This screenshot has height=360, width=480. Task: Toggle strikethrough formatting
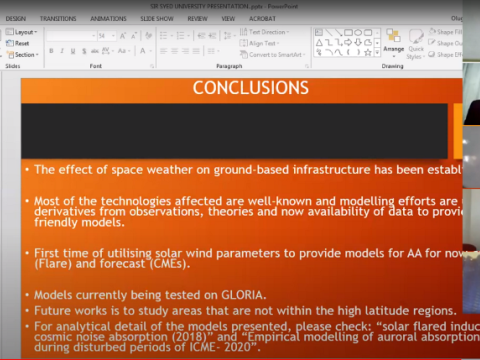(x=95, y=51)
